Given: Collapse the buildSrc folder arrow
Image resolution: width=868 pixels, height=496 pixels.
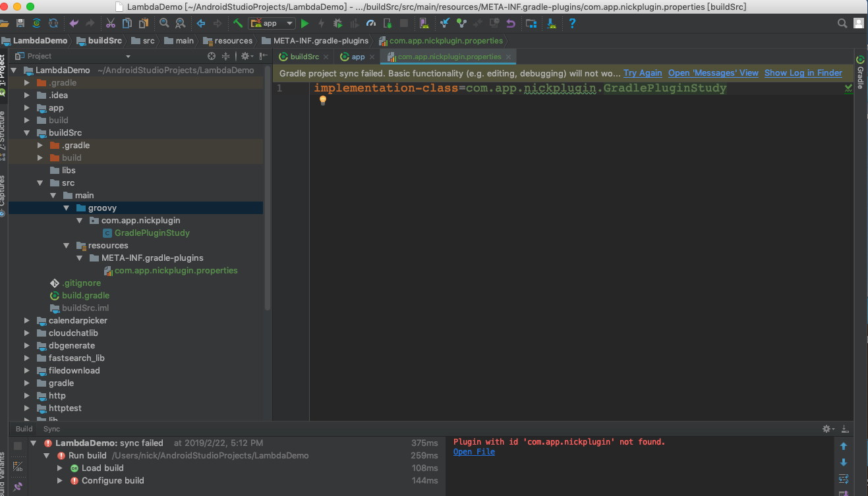Looking at the screenshot, I should (27, 132).
